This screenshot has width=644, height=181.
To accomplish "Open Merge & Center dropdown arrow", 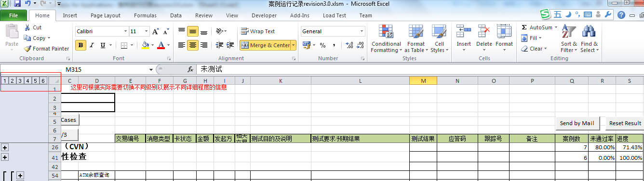I will (294, 45).
